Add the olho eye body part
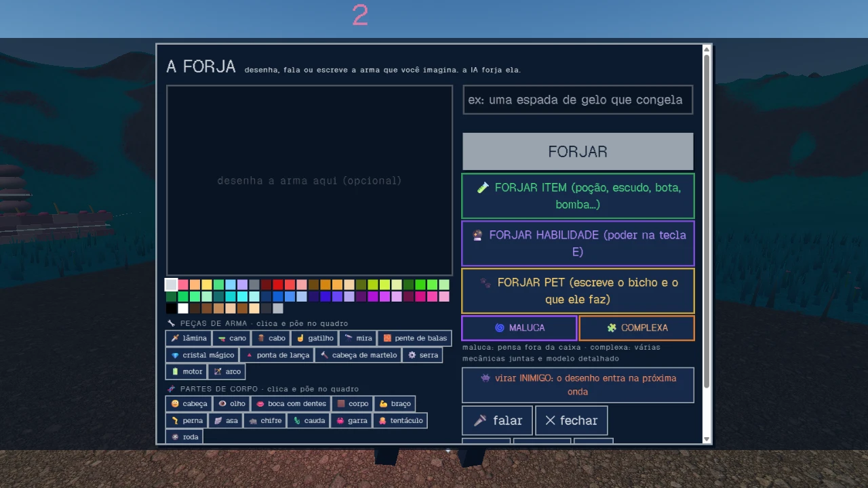This screenshot has height=488, width=868. click(x=231, y=404)
